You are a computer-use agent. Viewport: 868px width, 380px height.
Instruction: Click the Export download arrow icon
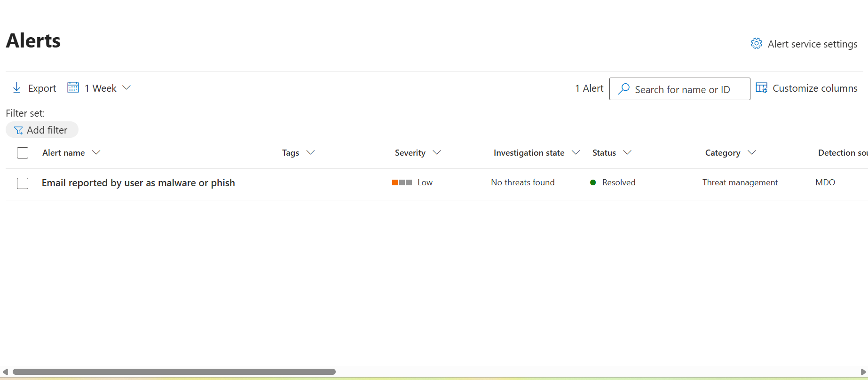16,88
